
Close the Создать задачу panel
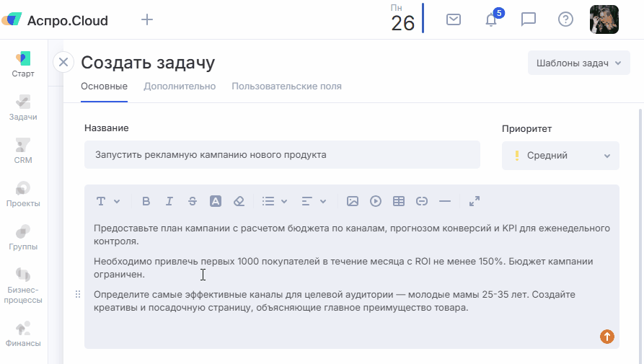(x=63, y=63)
